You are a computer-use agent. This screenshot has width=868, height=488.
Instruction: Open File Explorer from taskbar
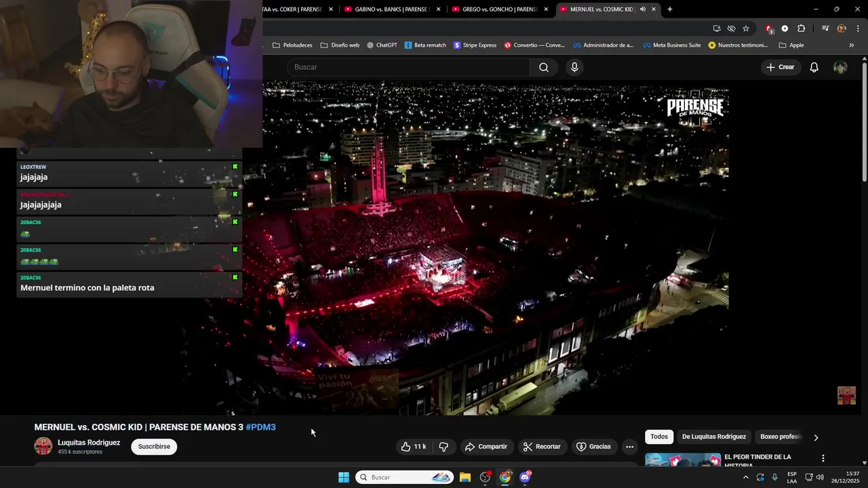(465, 477)
